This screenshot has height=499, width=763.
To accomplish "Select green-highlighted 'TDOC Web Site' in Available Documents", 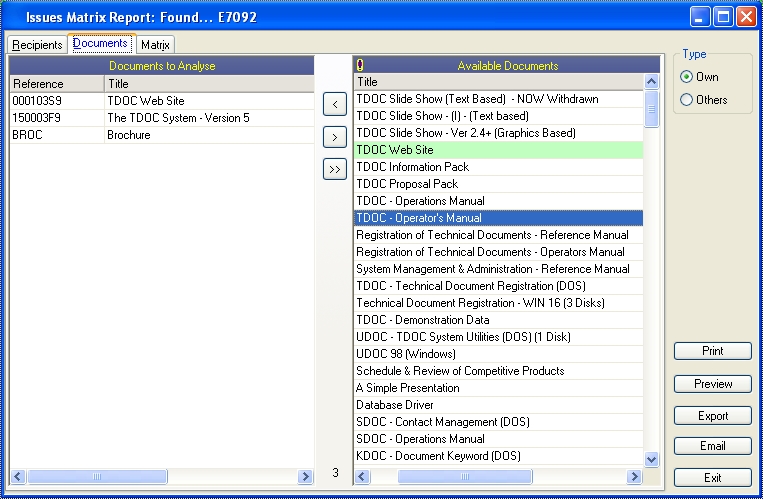I will pos(499,150).
